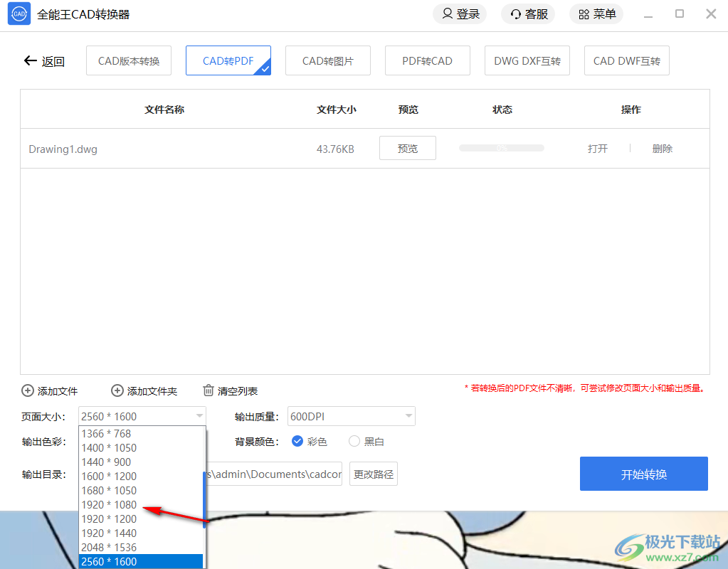Screen dimensions: 728x569
Task: Open the 输出质量 600DPI dropdown
Action: coord(352,416)
